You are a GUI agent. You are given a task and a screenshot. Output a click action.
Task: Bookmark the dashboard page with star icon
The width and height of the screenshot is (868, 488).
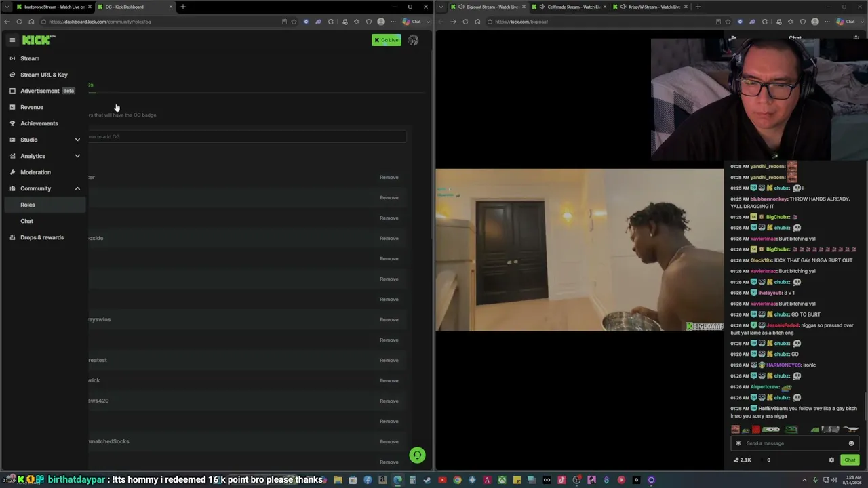[294, 22]
